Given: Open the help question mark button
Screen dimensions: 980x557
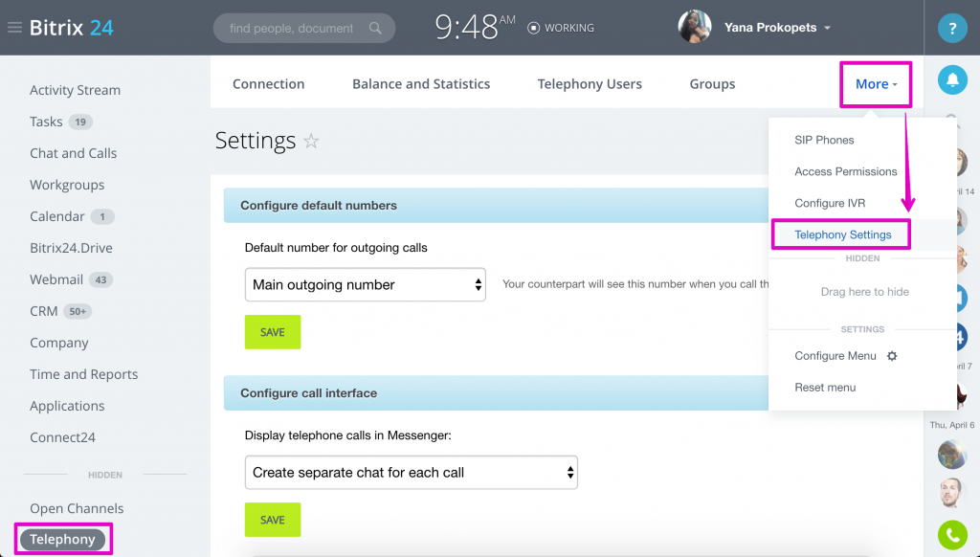Looking at the screenshot, I should 952,28.
